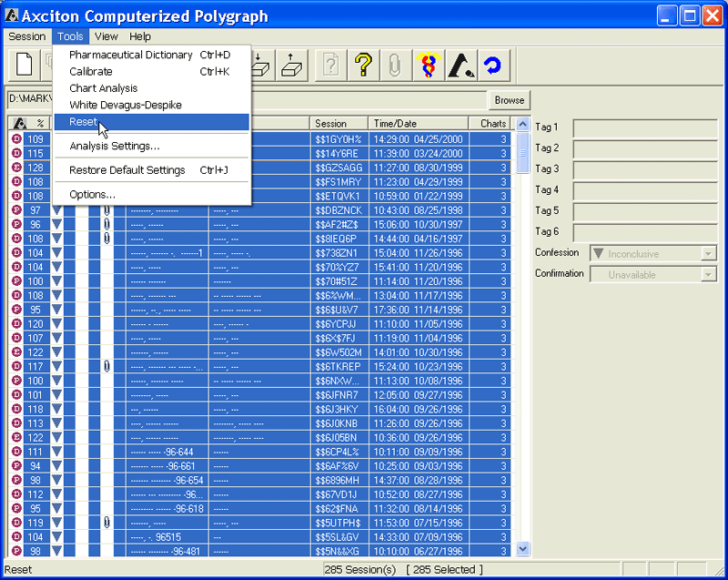This screenshot has width=728, height=580.
Task: Click the paperclip in row $$5UTPH$
Action: 106,523
